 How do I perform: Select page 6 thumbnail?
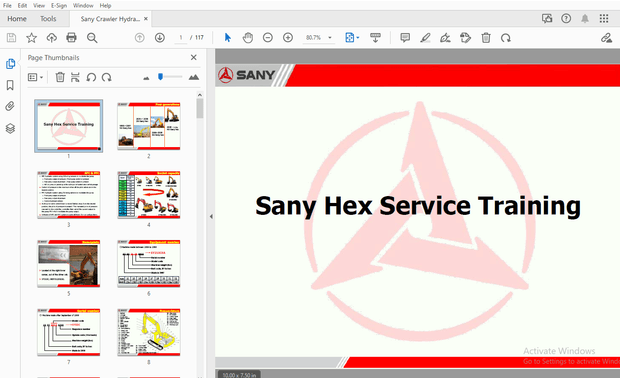(x=149, y=263)
